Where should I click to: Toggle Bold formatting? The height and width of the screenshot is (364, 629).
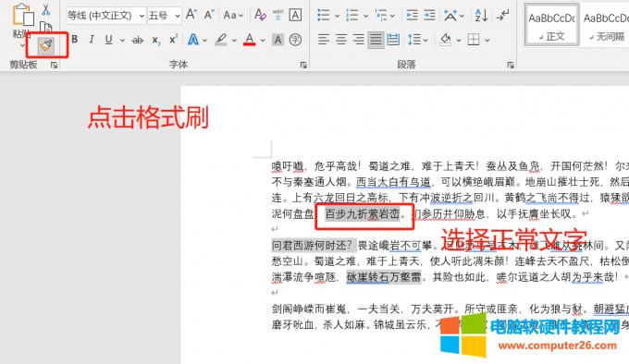tap(75, 39)
